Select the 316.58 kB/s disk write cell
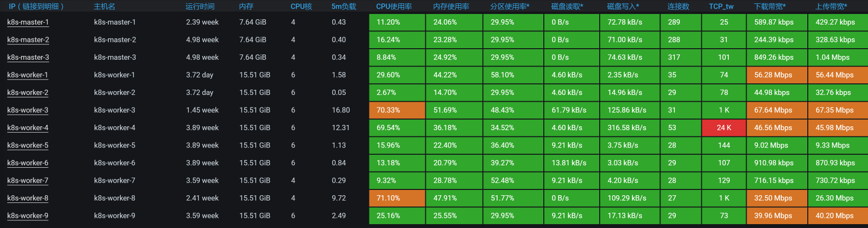The height and width of the screenshot is (228, 868). pos(629,128)
